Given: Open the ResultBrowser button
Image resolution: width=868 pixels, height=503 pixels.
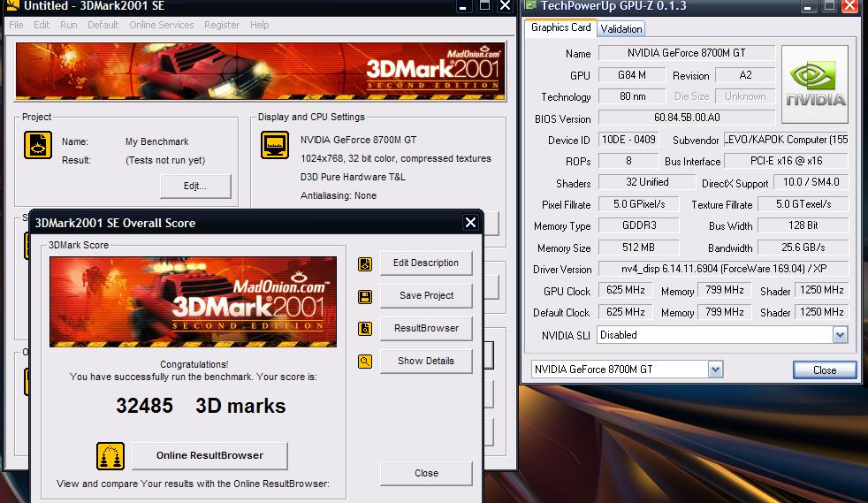Looking at the screenshot, I should [426, 328].
